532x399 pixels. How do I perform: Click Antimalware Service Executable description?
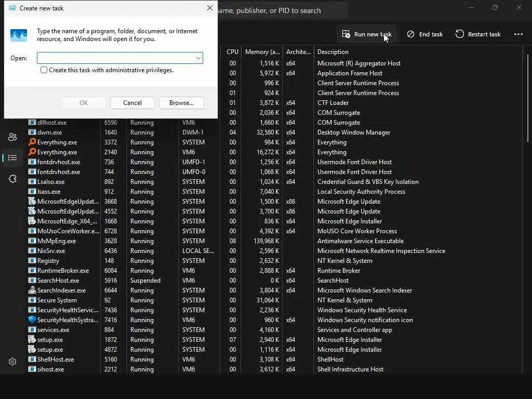[x=361, y=241]
